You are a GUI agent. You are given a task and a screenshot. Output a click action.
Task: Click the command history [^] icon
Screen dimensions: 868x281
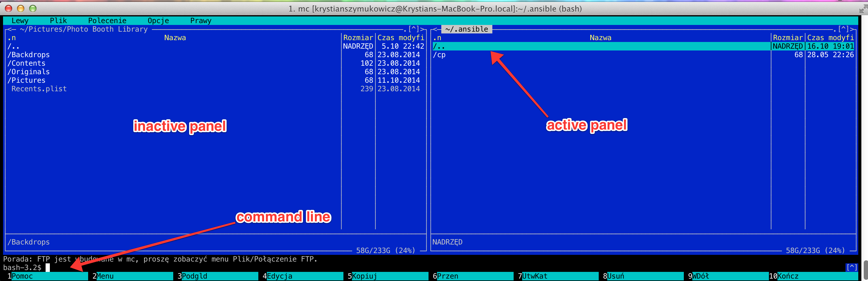click(x=852, y=268)
